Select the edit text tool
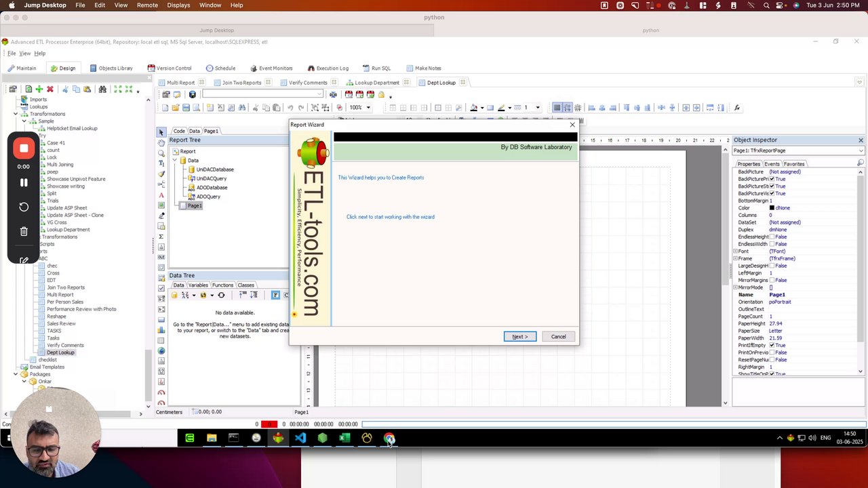This screenshot has height=488, width=868. coord(161,163)
